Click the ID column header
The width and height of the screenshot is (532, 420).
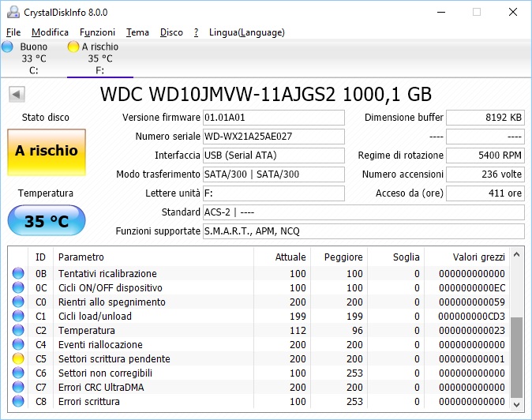40,257
